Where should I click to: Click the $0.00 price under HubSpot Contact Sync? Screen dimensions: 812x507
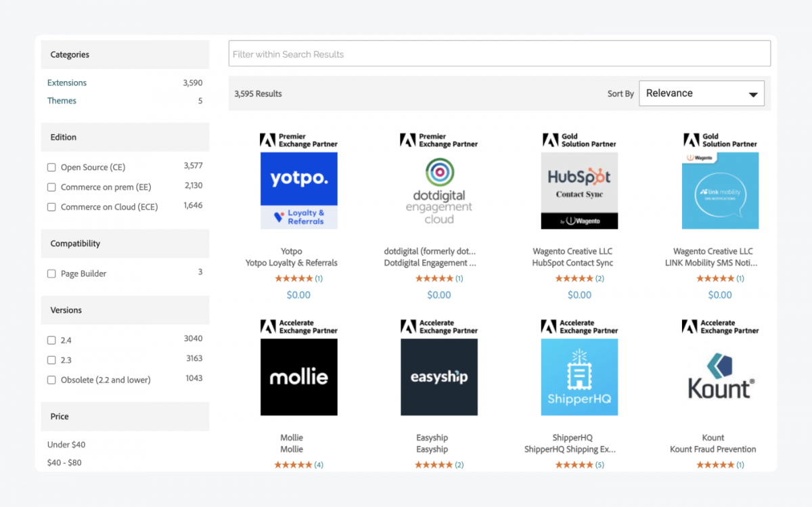pyautogui.click(x=579, y=295)
